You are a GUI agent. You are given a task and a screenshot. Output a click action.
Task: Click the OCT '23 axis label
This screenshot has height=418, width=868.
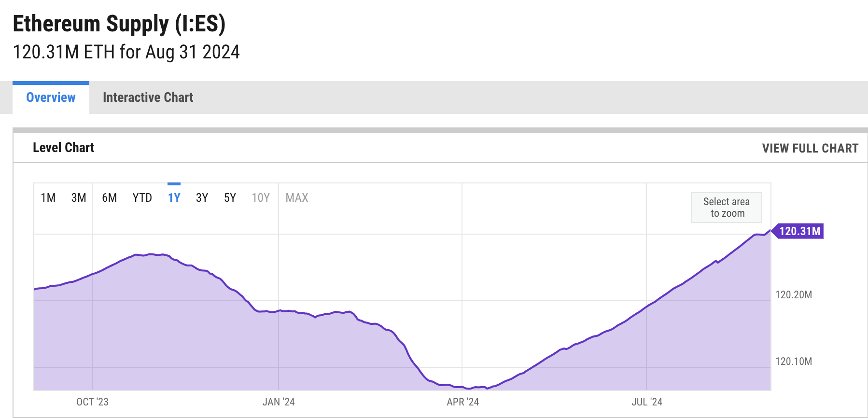click(92, 402)
